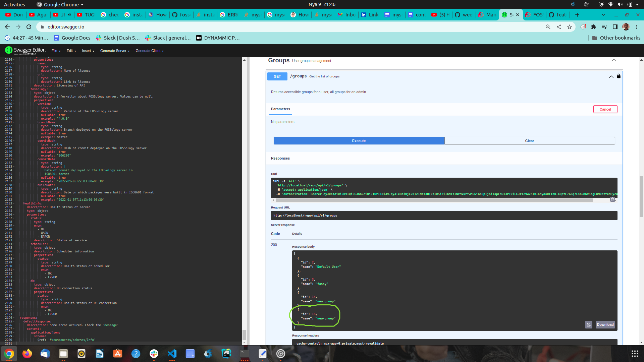The height and width of the screenshot is (362, 644).
Task: Switch to the GitHub 'feat' tab
Action: pos(557,15)
